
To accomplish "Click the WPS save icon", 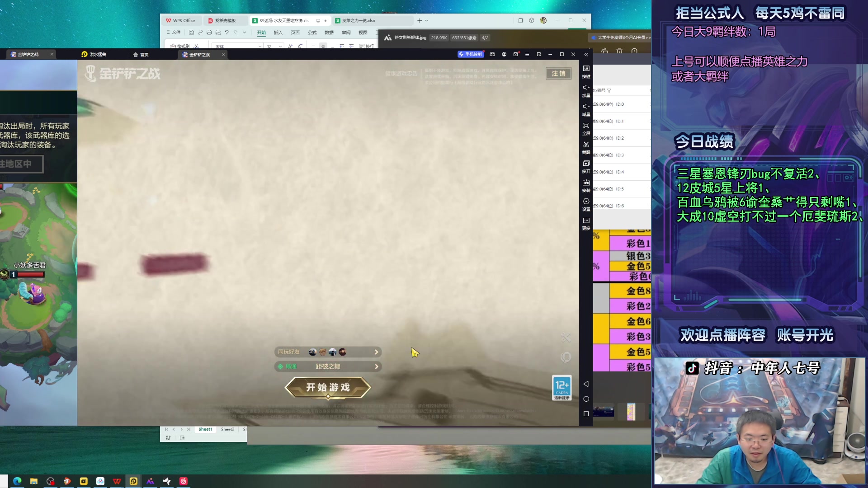I will tap(192, 33).
